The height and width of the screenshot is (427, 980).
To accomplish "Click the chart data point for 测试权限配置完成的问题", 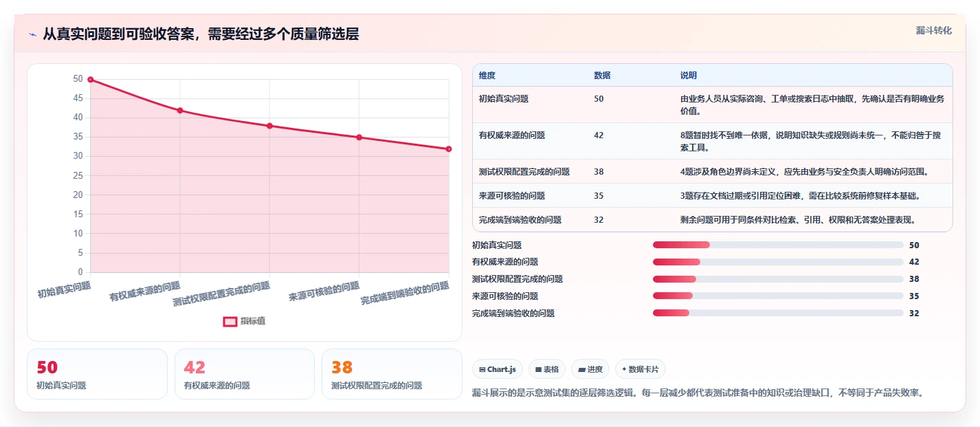I will point(269,126).
